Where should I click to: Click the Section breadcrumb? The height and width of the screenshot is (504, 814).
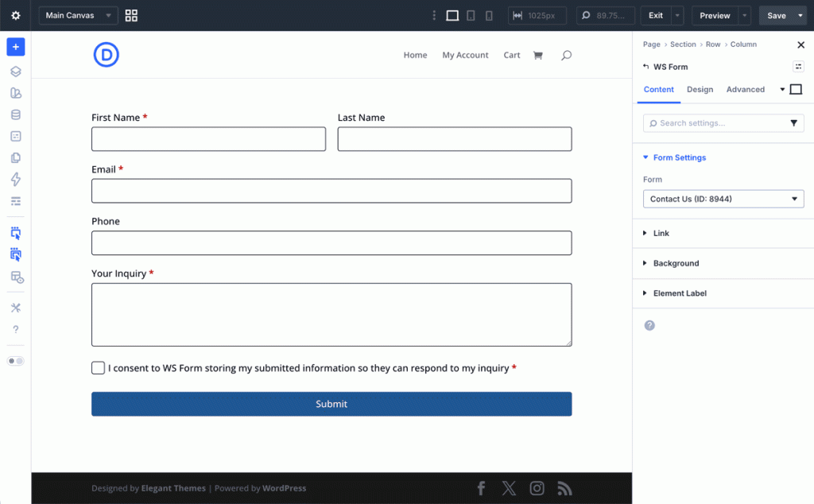pyautogui.click(x=683, y=45)
